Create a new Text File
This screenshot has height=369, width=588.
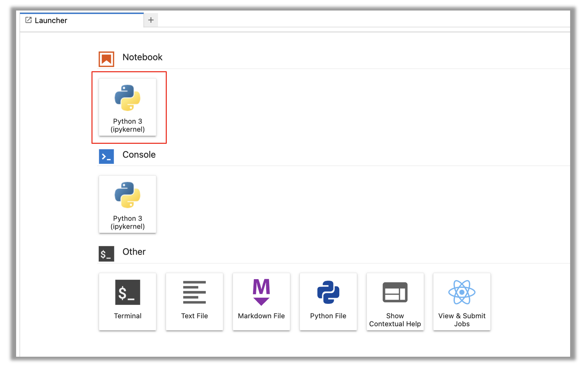tap(194, 302)
